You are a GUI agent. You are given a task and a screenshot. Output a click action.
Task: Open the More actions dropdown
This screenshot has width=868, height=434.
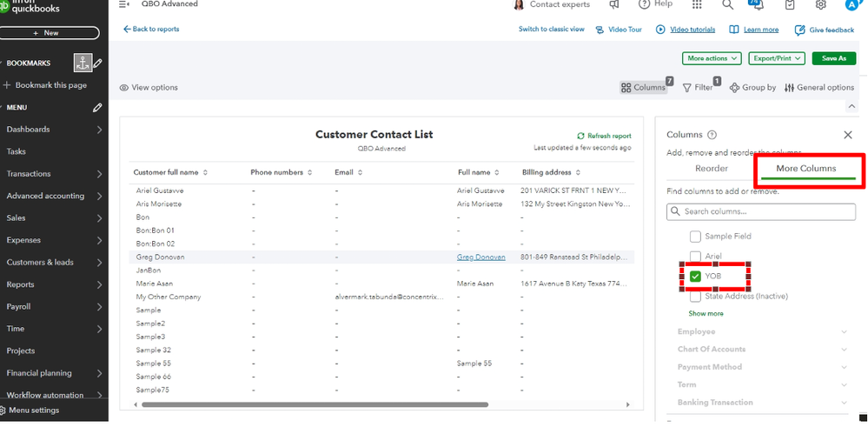coord(712,58)
